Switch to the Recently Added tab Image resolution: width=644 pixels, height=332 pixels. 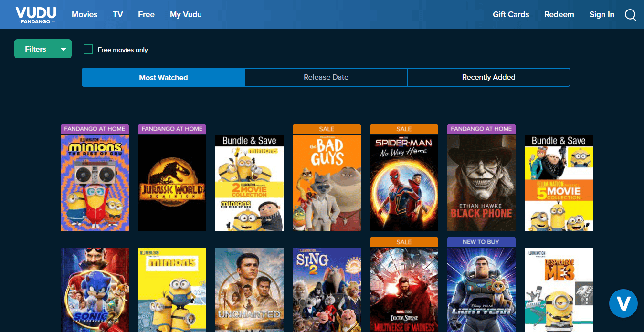(488, 77)
